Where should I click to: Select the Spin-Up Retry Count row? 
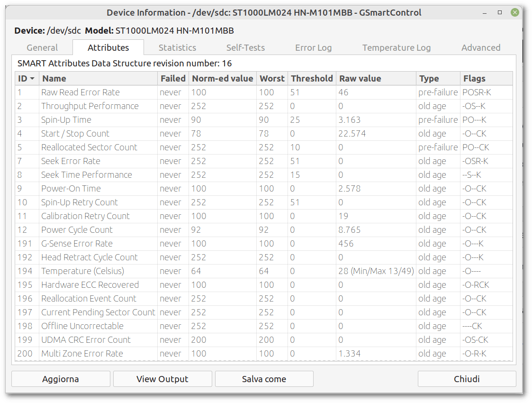pos(263,202)
